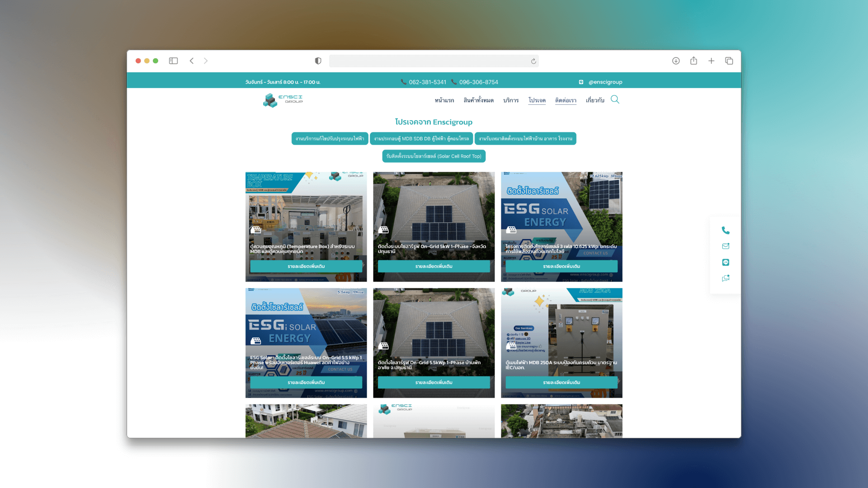Click the floating chat-bubbles contact icon

click(x=725, y=278)
